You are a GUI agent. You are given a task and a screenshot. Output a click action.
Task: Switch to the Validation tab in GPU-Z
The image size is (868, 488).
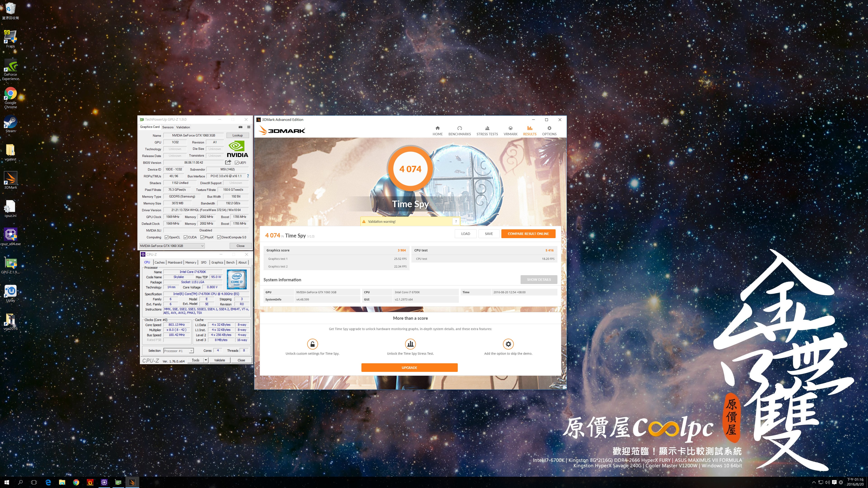point(183,127)
